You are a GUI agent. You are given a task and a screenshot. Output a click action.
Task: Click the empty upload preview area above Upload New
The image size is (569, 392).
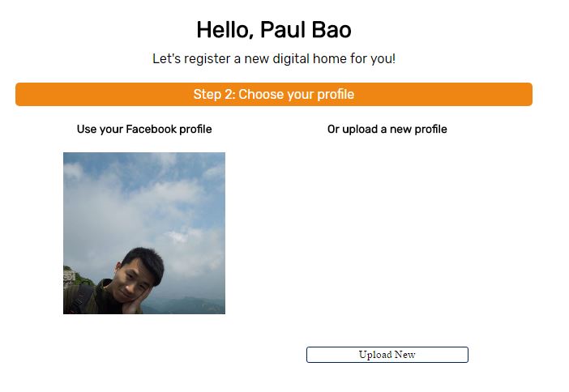387,233
